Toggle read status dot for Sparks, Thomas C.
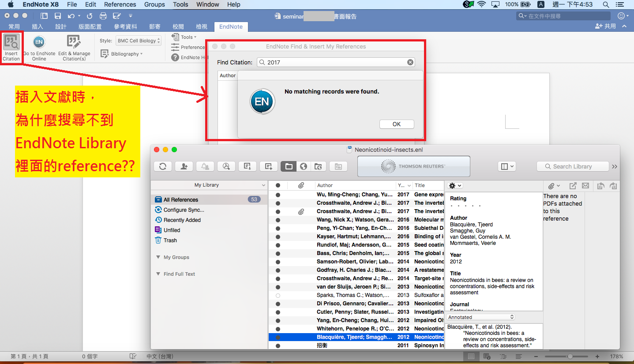 [278, 295]
